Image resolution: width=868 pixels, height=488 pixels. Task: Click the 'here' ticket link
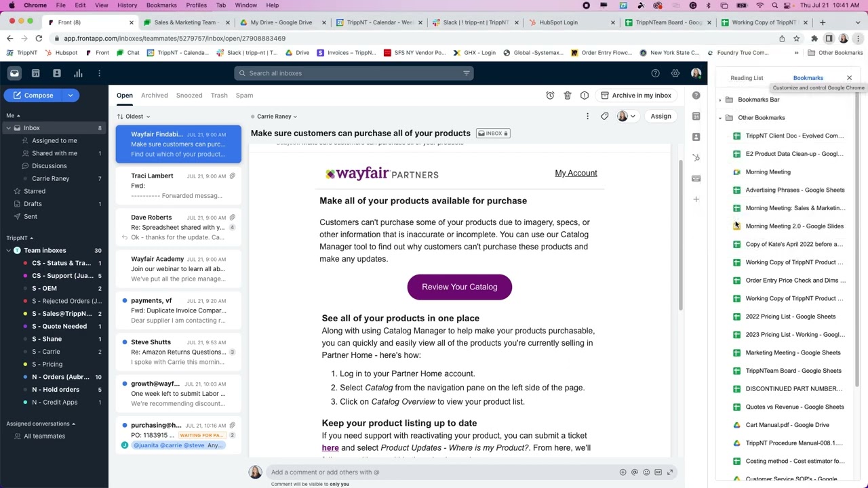pos(330,448)
